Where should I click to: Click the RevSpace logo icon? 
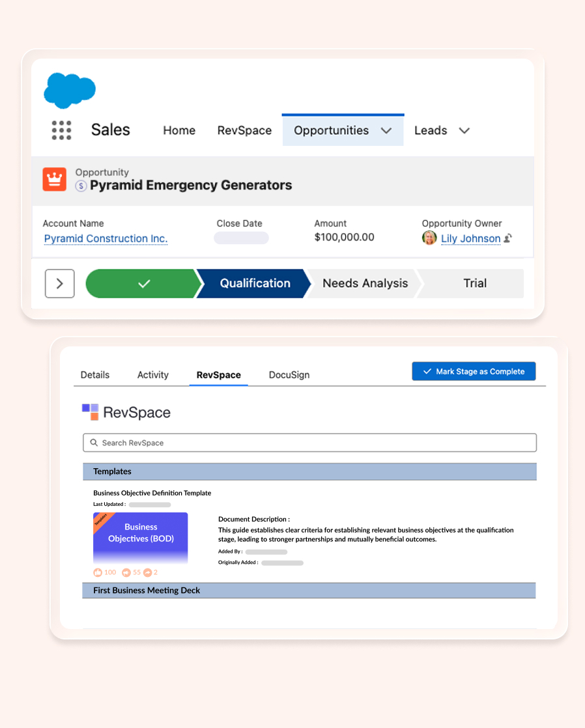(x=90, y=412)
